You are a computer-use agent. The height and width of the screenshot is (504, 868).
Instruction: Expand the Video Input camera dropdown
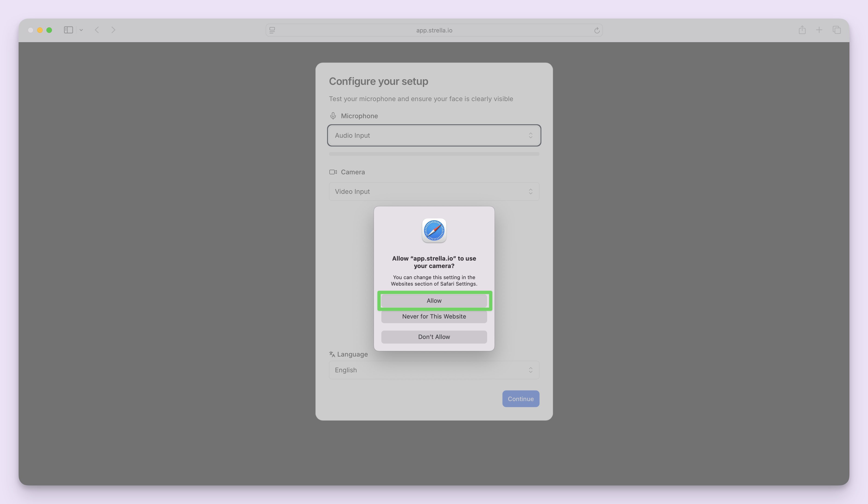point(434,191)
